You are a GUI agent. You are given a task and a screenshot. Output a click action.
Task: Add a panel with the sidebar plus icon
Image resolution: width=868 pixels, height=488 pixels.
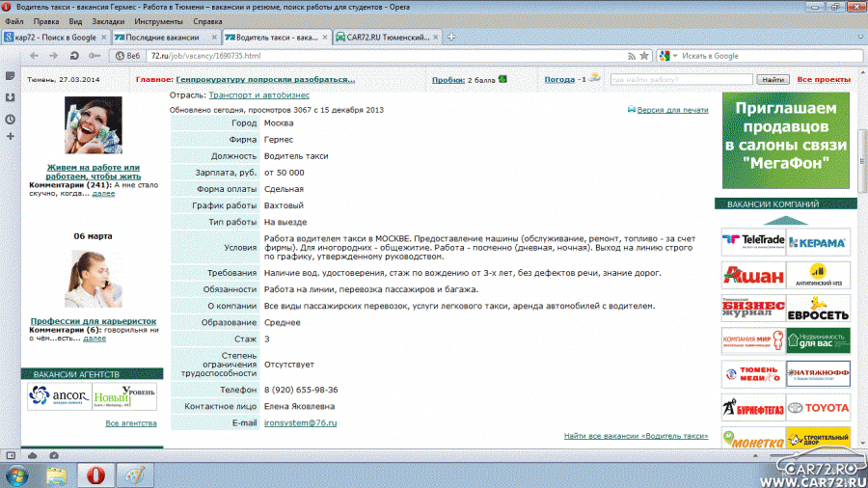tap(10, 137)
